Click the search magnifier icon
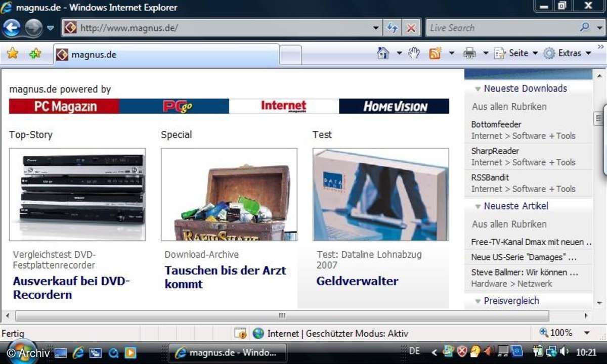 pos(585,27)
